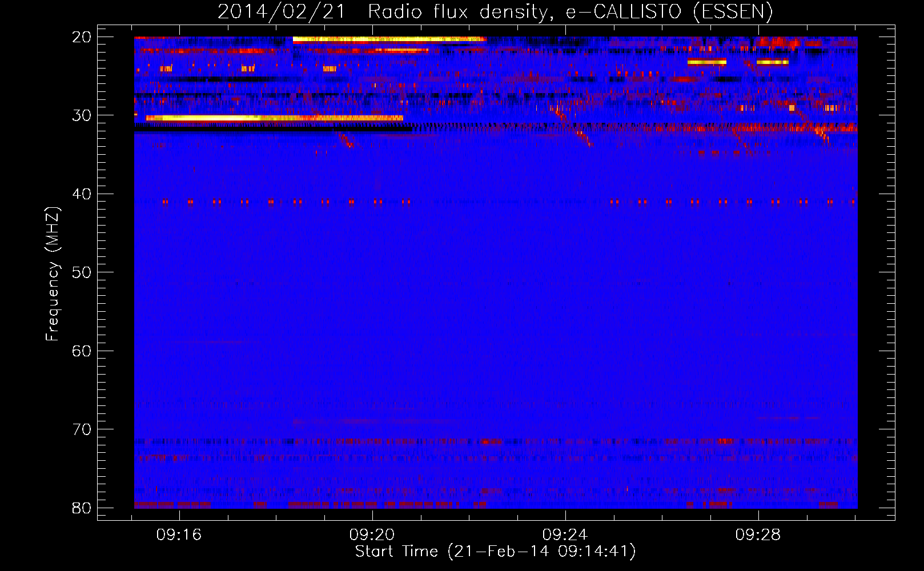Click the 60 MHz frequency tick label

coord(81,351)
